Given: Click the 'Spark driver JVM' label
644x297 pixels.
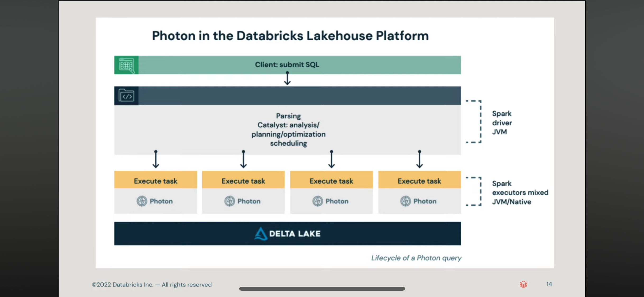Looking at the screenshot, I should pos(502,123).
